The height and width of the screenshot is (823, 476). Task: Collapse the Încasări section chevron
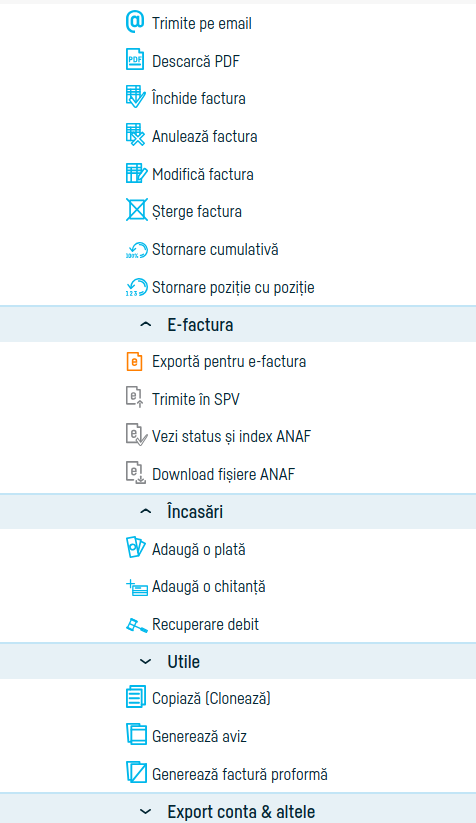145,512
